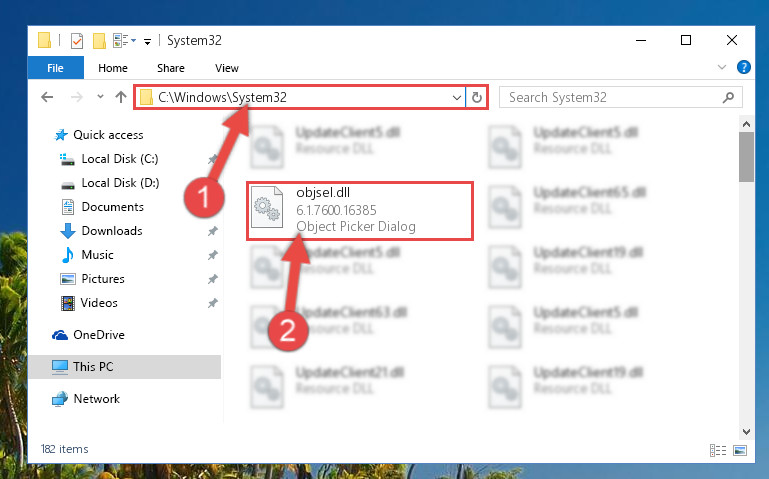769x479 pixels.
Task: Switch to the Home ribbon tab
Action: [113, 68]
